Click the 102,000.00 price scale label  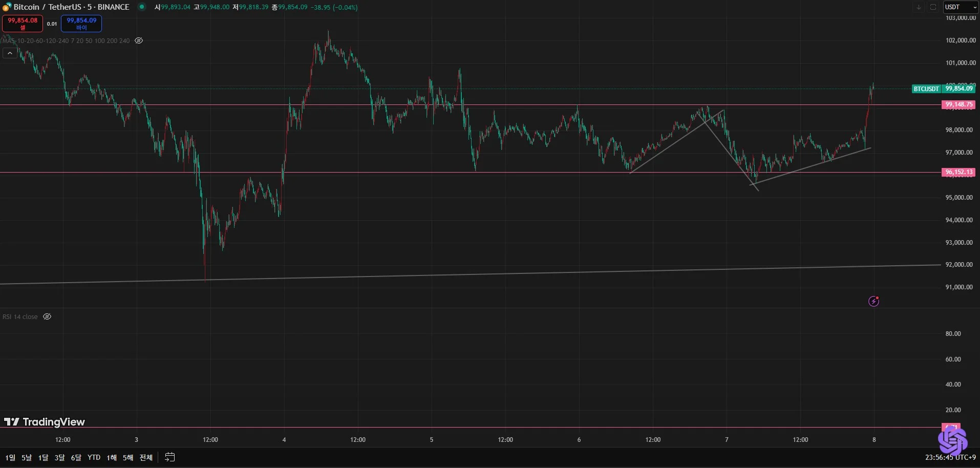961,40
